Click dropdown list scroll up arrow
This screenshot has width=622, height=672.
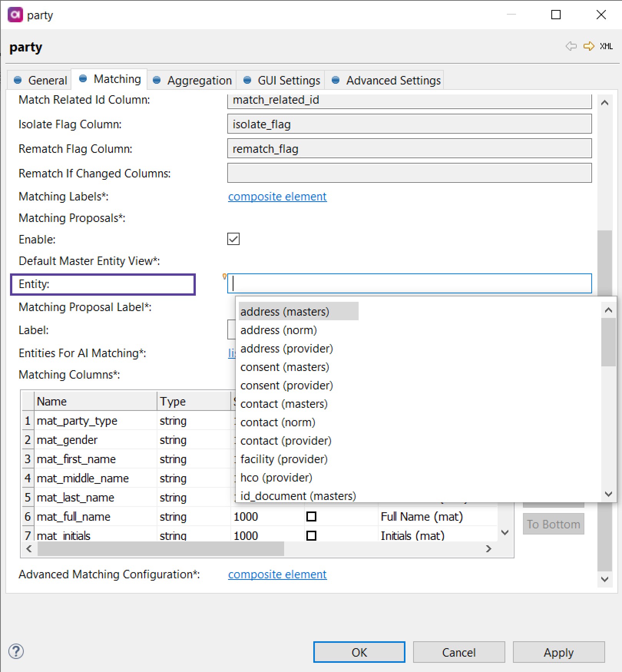pyautogui.click(x=609, y=310)
